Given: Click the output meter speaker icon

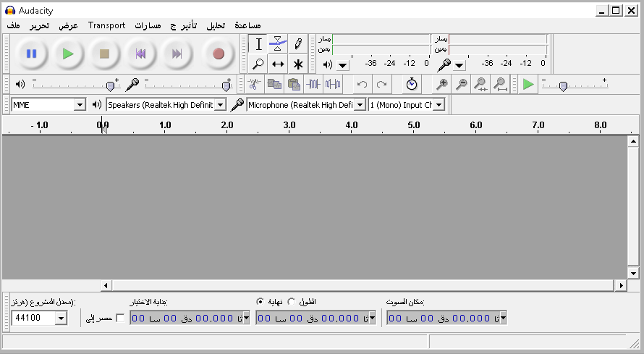Looking at the screenshot, I should point(327,64).
